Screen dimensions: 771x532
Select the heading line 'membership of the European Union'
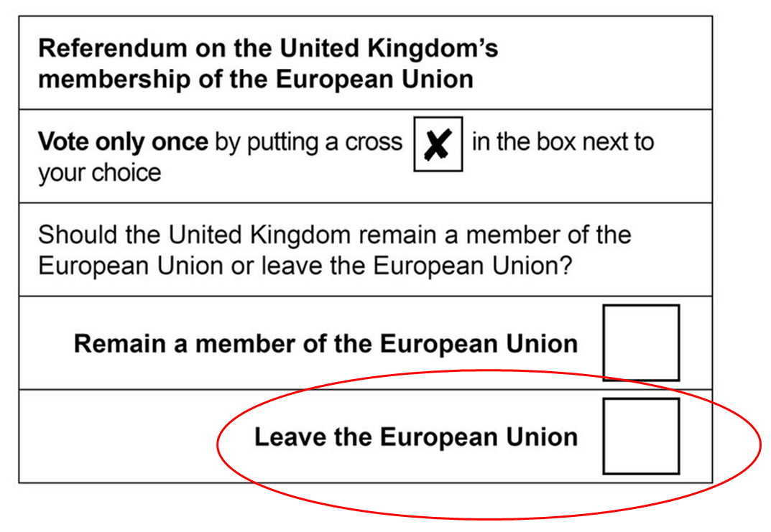(x=255, y=78)
